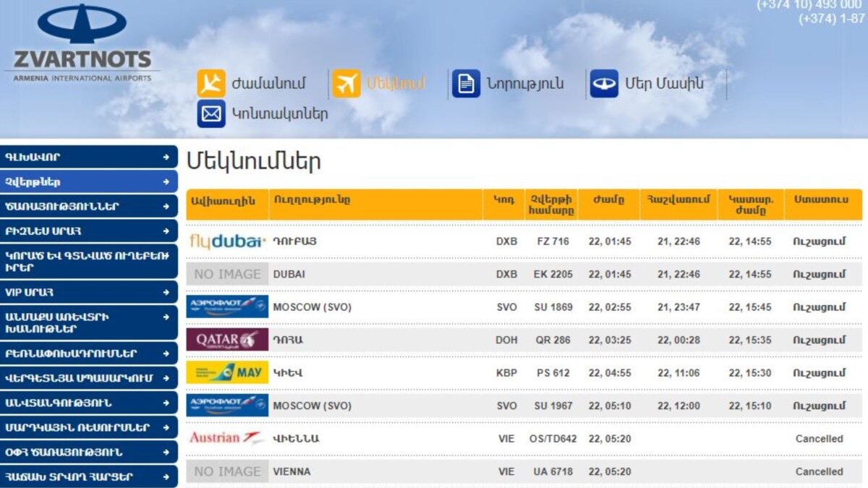This screenshot has height=488, width=868.
Task: Click the About Us emblem icon
Action: [x=604, y=84]
